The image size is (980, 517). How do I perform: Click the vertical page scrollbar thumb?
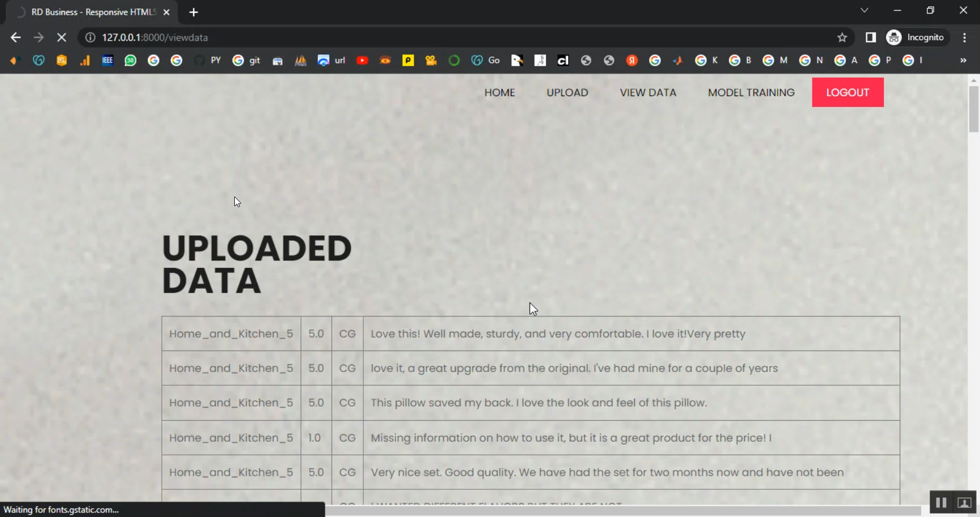point(974,109)
